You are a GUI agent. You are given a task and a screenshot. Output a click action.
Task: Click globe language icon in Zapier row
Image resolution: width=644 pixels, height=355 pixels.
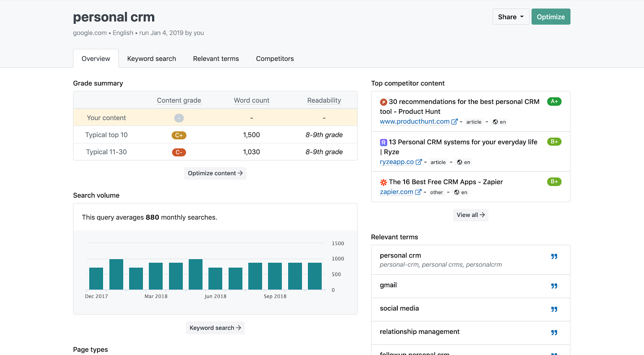(x=457, y=192)
